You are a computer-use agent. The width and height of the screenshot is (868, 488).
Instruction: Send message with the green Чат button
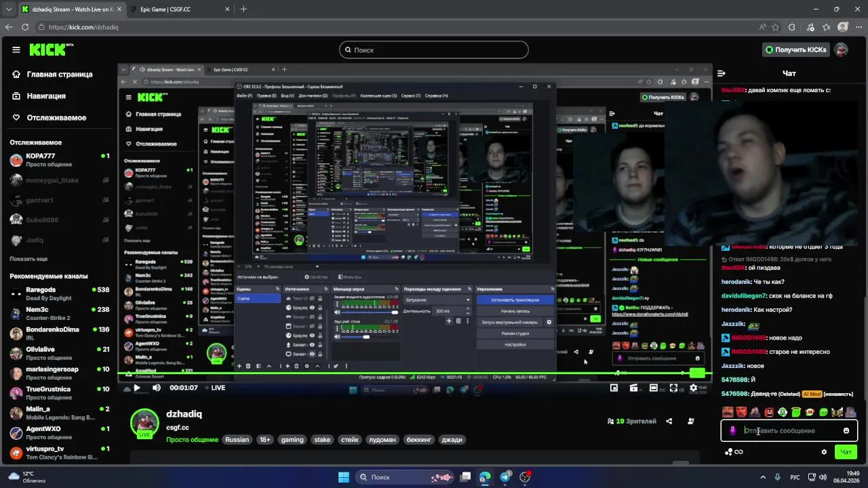(846, 452)
